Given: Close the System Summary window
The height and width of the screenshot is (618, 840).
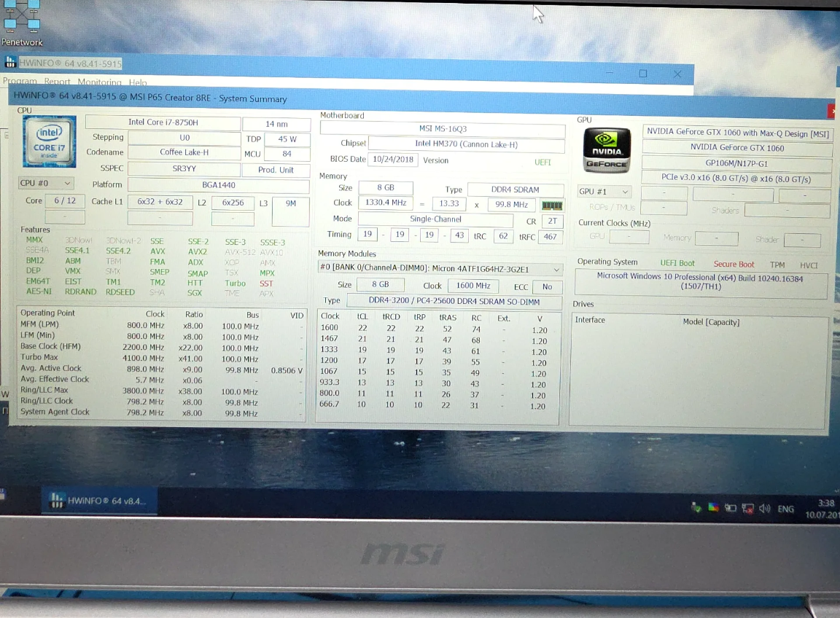Looking at the screenshot, I should 831,111.
